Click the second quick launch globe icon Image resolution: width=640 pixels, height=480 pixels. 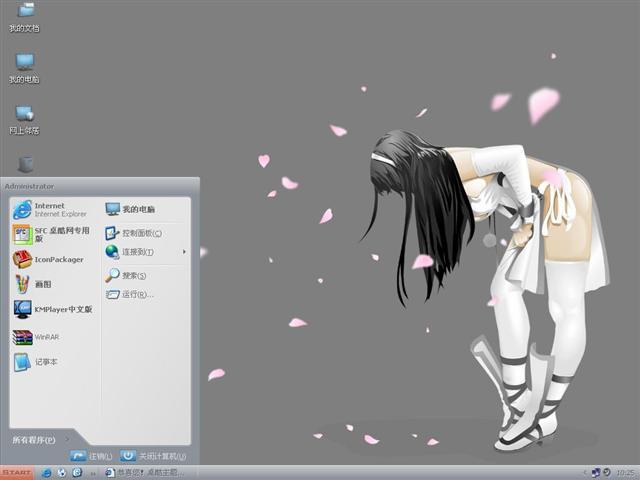coord(62,473)
